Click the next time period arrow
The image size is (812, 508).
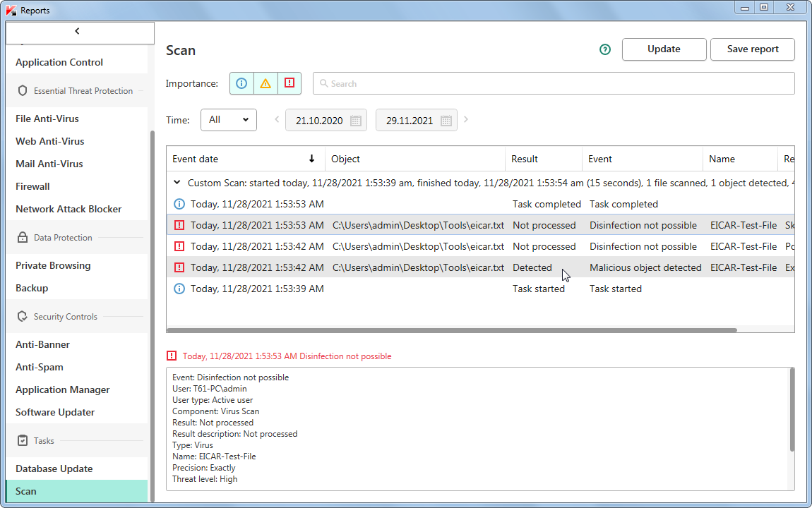(x=466, y=120)
